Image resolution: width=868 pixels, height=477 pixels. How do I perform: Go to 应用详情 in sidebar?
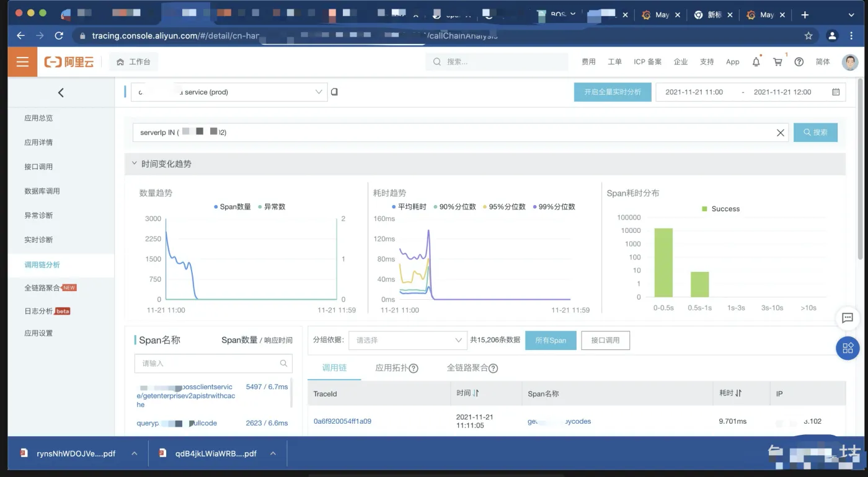click(x=38, y=142)
